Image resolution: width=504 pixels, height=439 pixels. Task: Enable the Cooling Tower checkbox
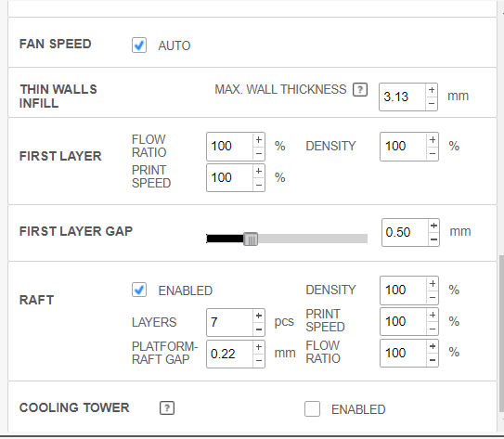click(312, 408)
